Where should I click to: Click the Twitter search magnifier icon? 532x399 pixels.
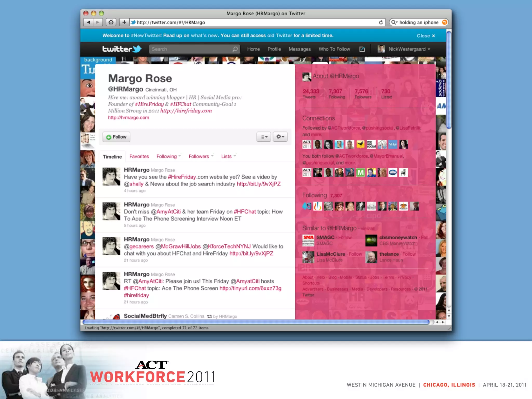coord(235,49)
